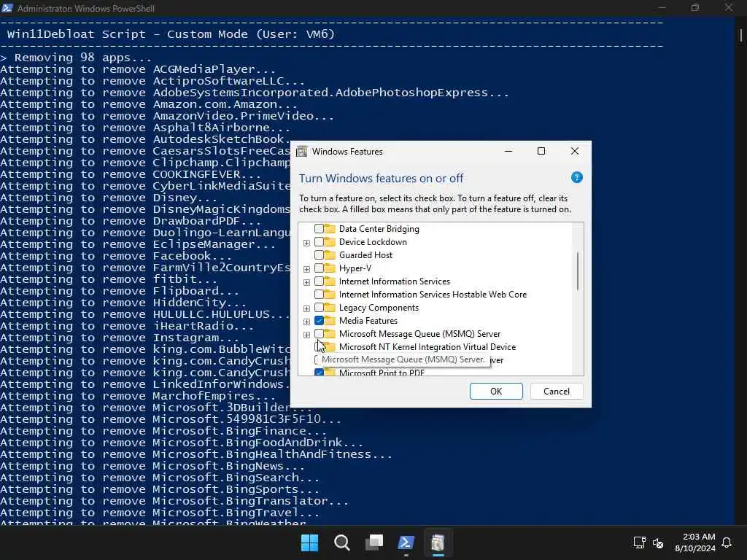Expand the Legacy Components node
The width and height of the screenshot is (747, 560).
(306, 308)
